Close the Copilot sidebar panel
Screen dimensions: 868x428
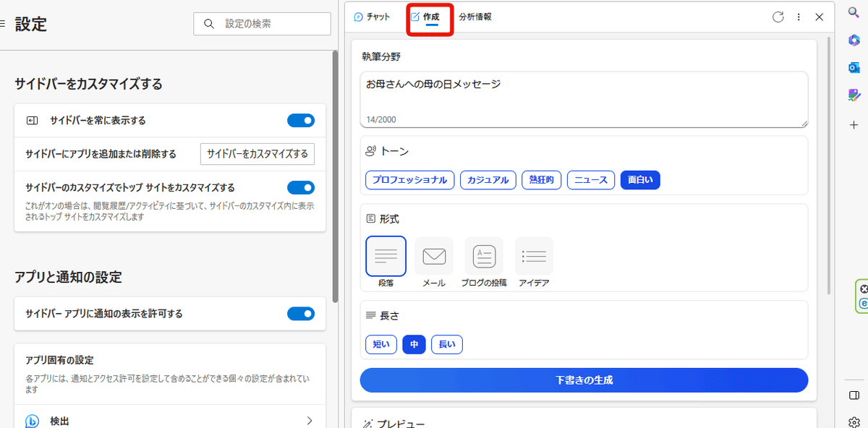(820, 17)
